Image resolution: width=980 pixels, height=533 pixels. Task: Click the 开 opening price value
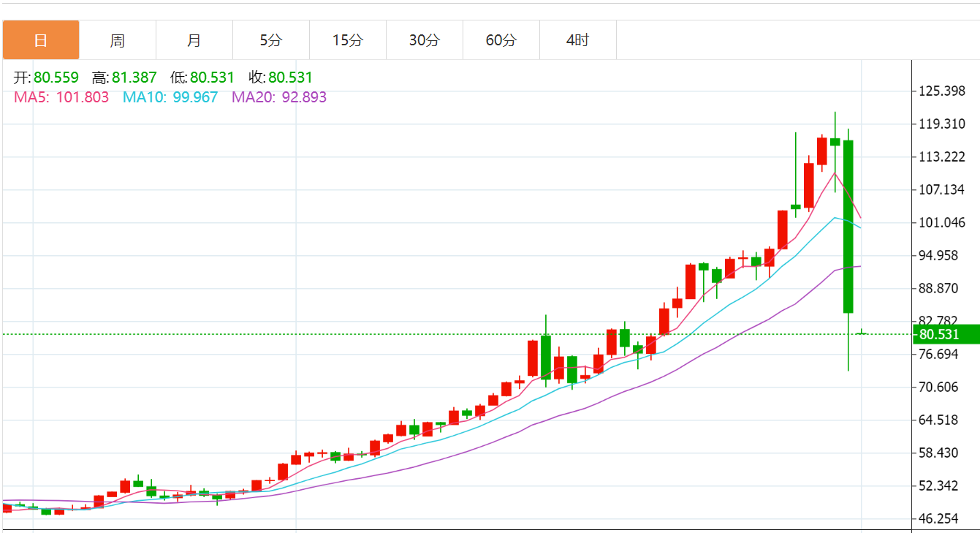click(56, 78)
